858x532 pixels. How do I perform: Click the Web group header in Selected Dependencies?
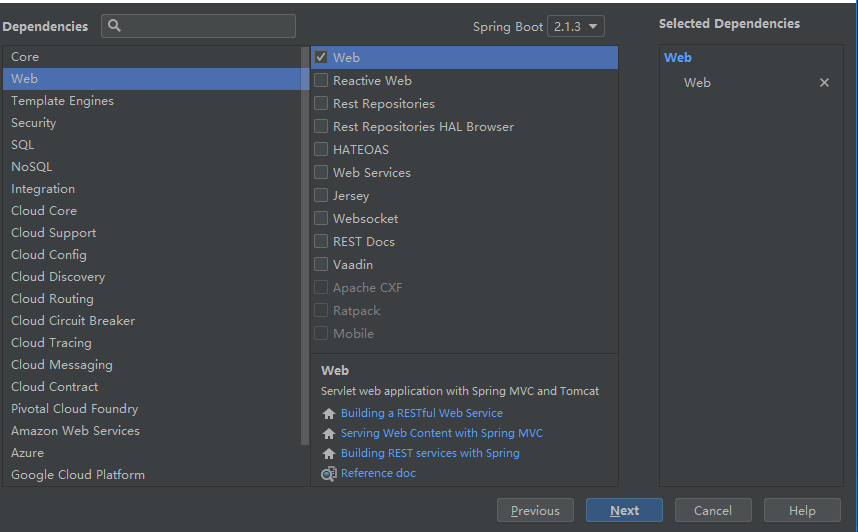[677, 57]
